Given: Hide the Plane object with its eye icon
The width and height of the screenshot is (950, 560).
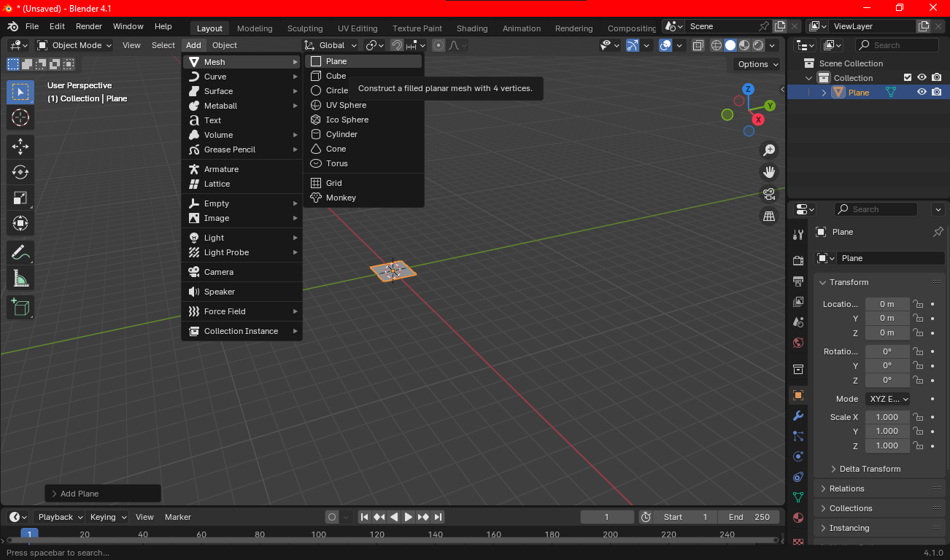Looking at the screenshot, I should [x=922, y=92].
